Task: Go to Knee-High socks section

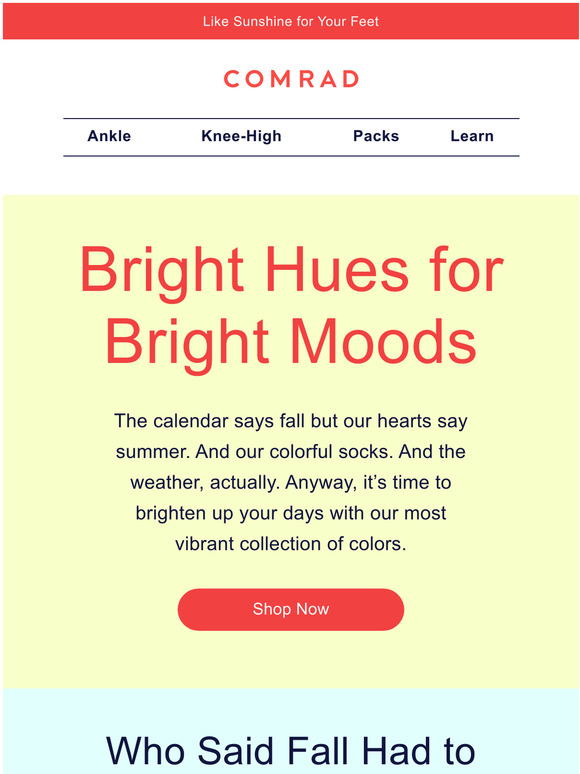Action: (241, 136)
